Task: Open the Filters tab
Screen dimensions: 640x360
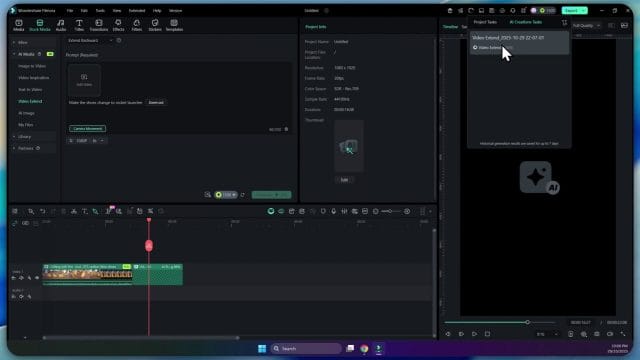Action: click(x=137, y=25)
